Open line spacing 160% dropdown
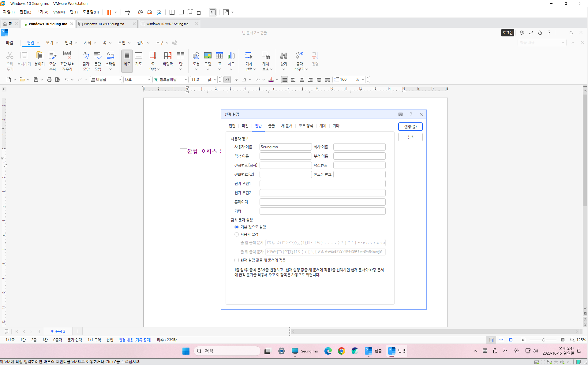 click(x=363, y=80)
